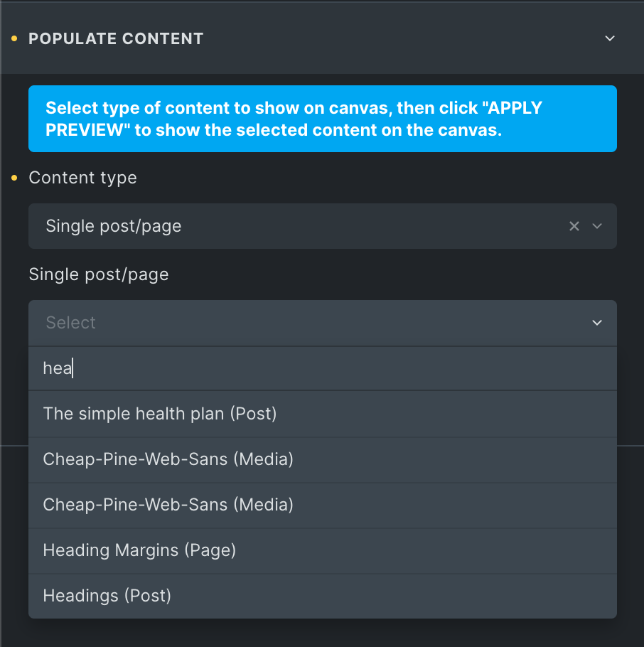Click dark empty area below options list

322,633
